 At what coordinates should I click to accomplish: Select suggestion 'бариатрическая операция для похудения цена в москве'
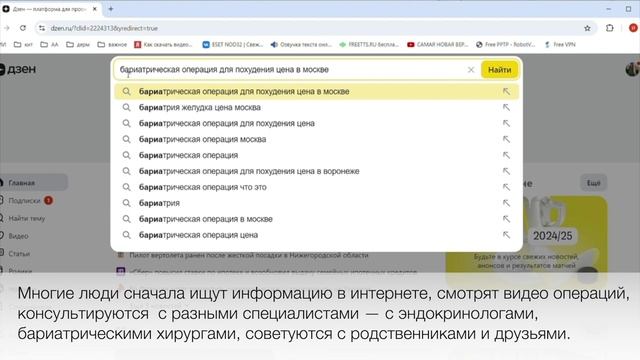(x=316, y=91)
